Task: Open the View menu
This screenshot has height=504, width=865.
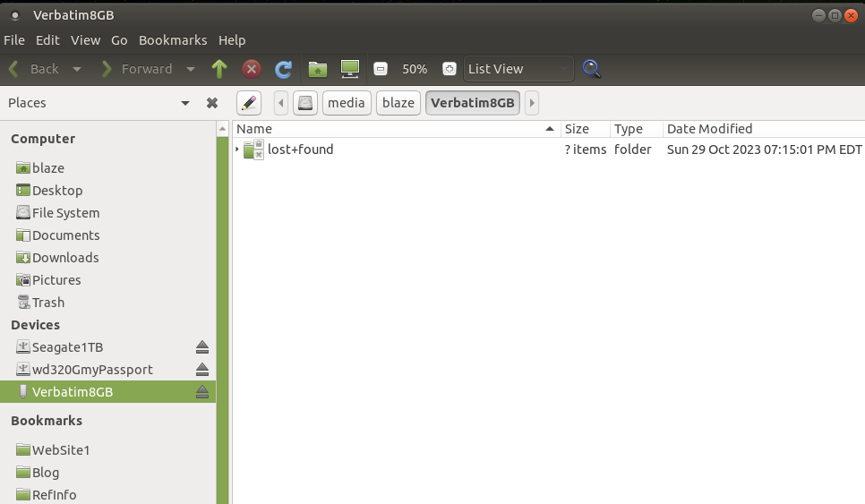Action: point(85,40)
